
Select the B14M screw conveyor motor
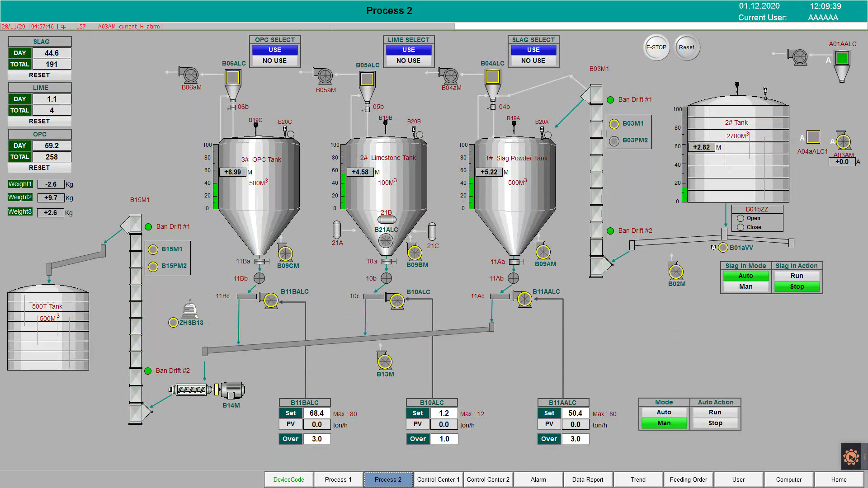pyautogui.click(x=232, y=390)
